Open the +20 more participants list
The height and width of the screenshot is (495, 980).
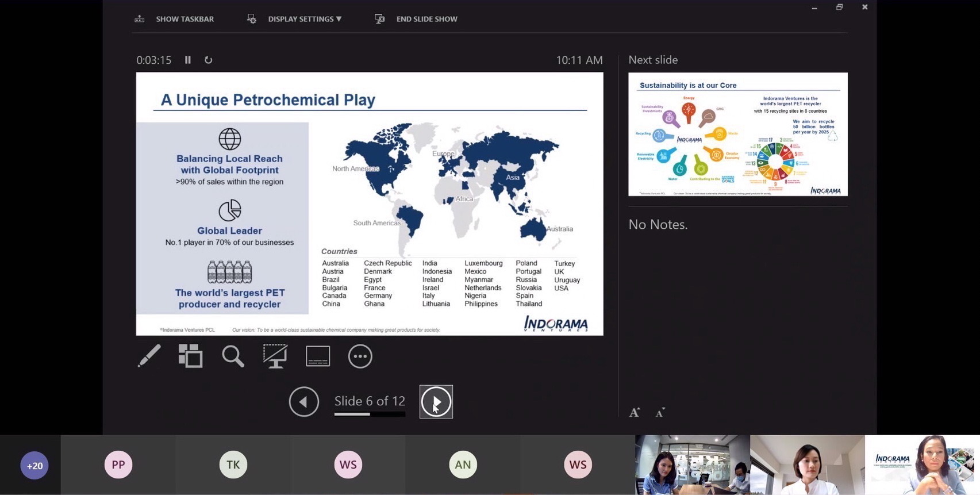[34, 466]
